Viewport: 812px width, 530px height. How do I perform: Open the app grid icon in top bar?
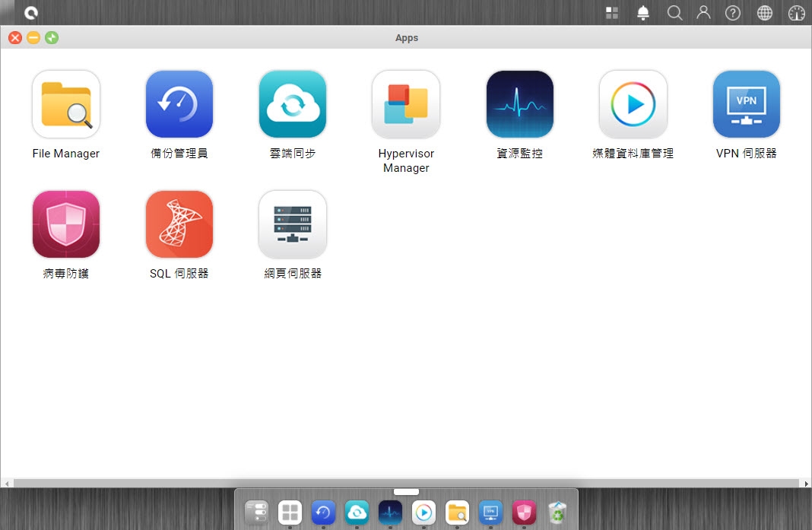tap(612, 13)
